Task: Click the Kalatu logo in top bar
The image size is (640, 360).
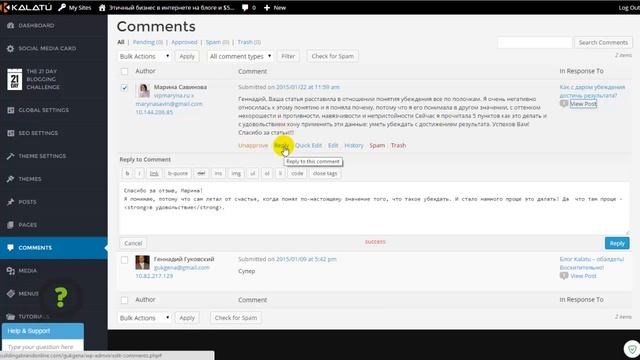Action: [x=27, y=7]
